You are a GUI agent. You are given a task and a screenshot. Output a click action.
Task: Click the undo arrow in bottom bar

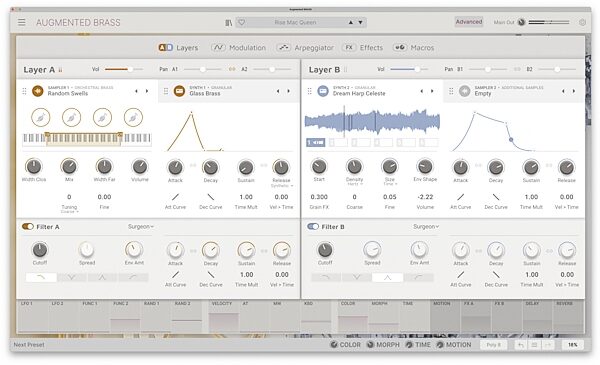(521, 345)
